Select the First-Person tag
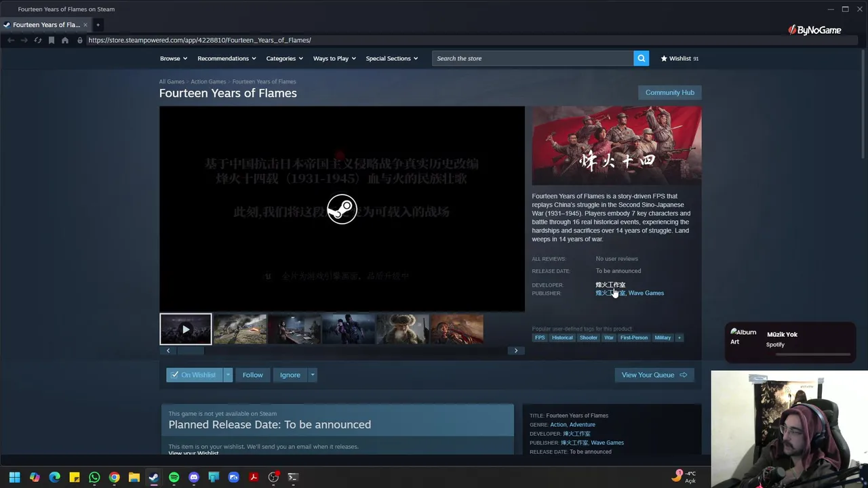Image resolution: width=868 pixels, height=488 pixels. click(x=634, y=338)
